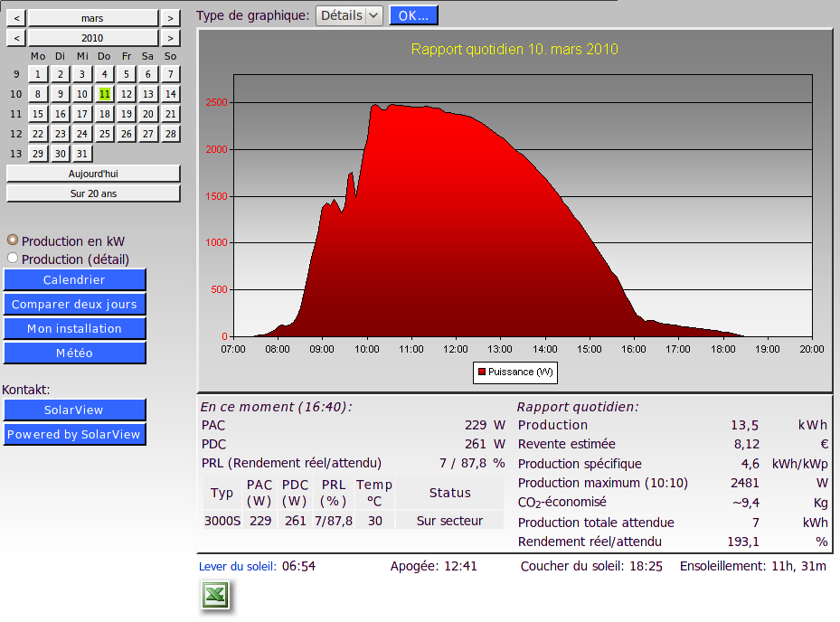Choose day 24 in the calendar
This screenshot has height=622, width=840.
[x=82, y=134]
